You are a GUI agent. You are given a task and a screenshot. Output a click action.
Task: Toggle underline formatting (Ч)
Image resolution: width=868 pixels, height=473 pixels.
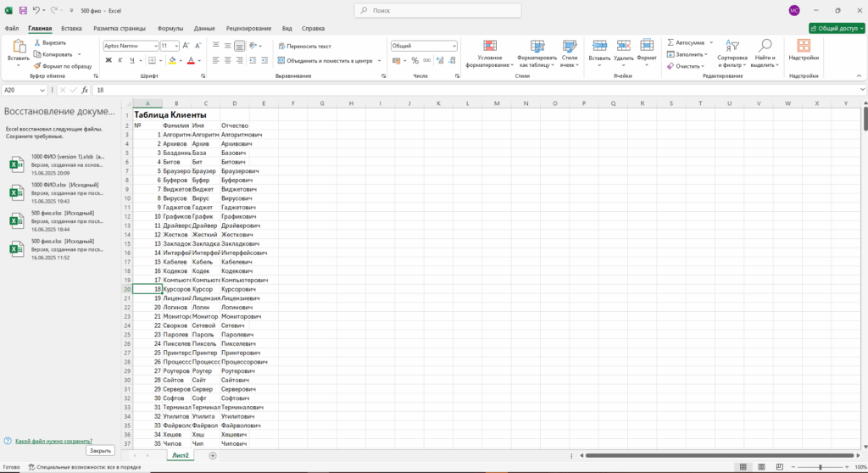[131, 60]
